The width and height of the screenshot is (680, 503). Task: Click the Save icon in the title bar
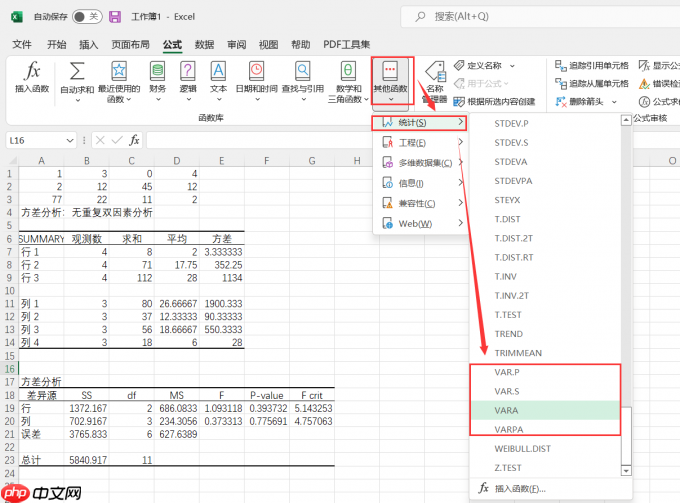(x=115, y=16)
